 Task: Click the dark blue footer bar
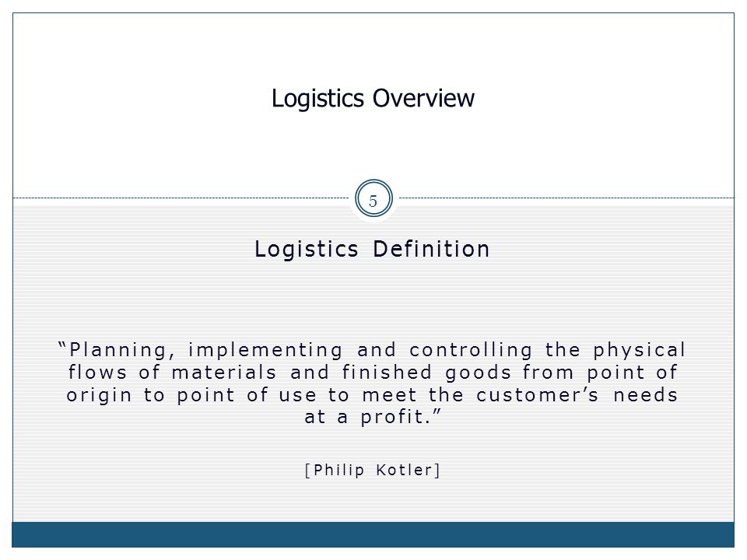[373, 534]
